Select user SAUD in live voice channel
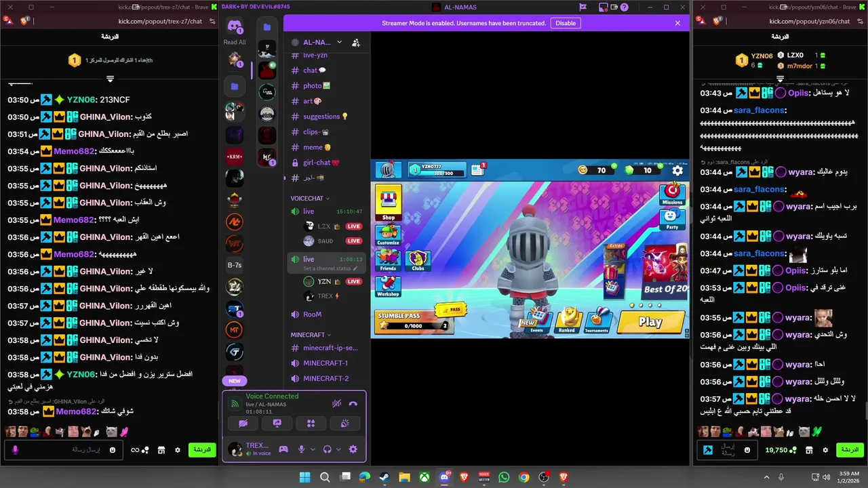 [x=332, y=241]
